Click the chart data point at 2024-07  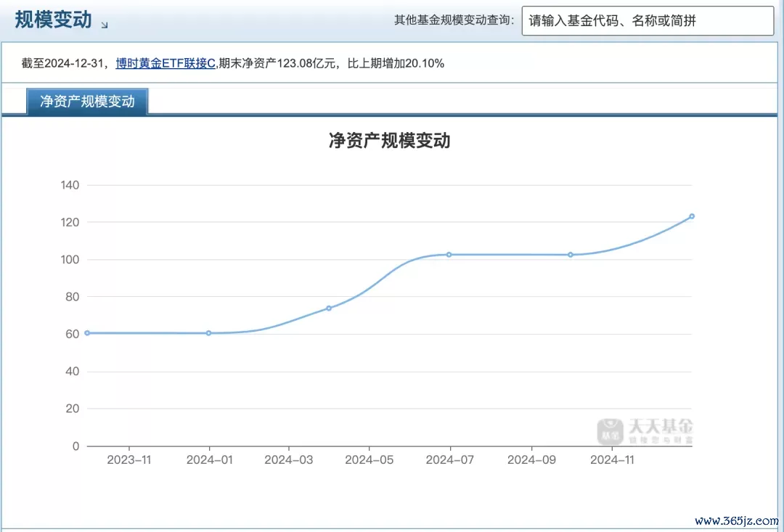tap(449, 255)
